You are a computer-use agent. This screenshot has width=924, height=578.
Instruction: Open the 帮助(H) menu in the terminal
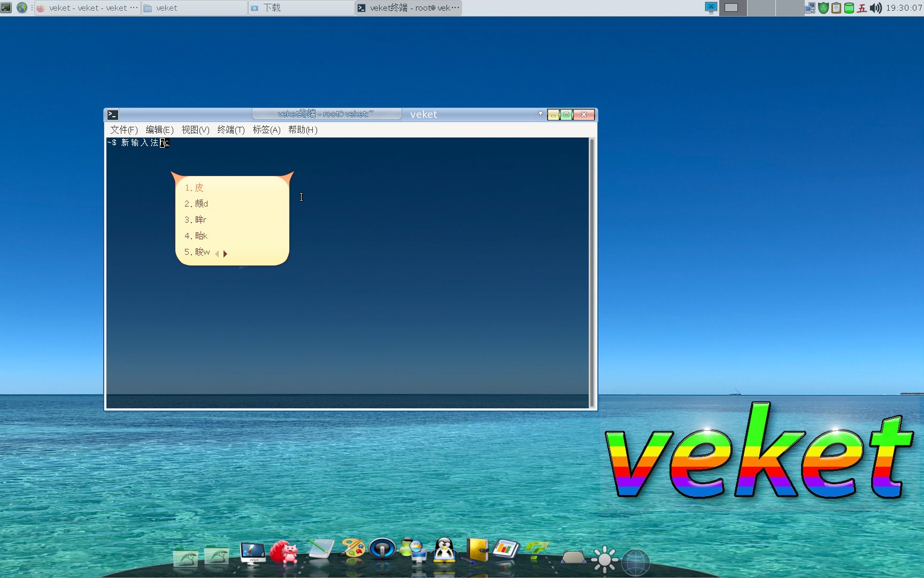(x=303, y=130)
